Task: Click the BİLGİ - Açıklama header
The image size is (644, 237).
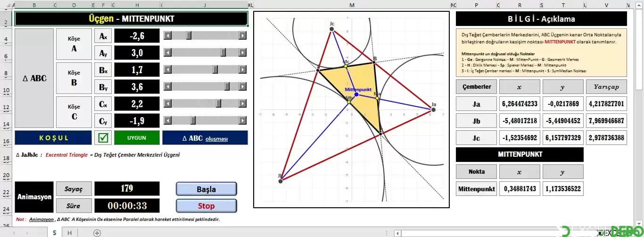Action: [541, 19]
